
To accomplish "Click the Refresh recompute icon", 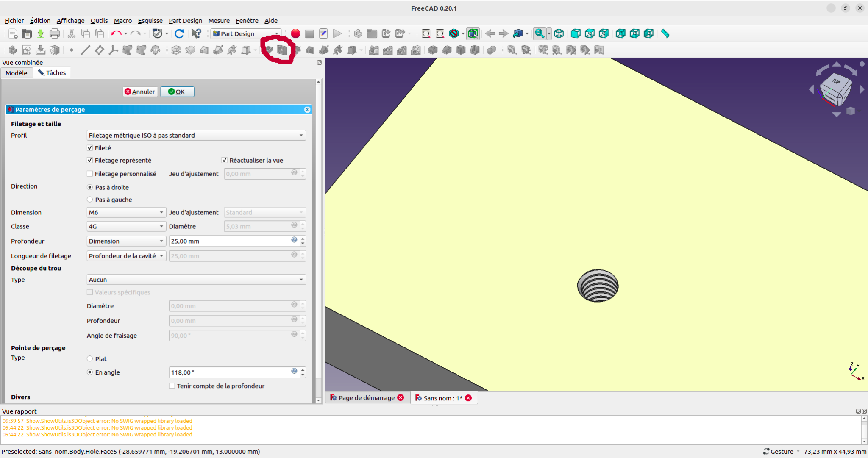I will (x=179, y=33).
